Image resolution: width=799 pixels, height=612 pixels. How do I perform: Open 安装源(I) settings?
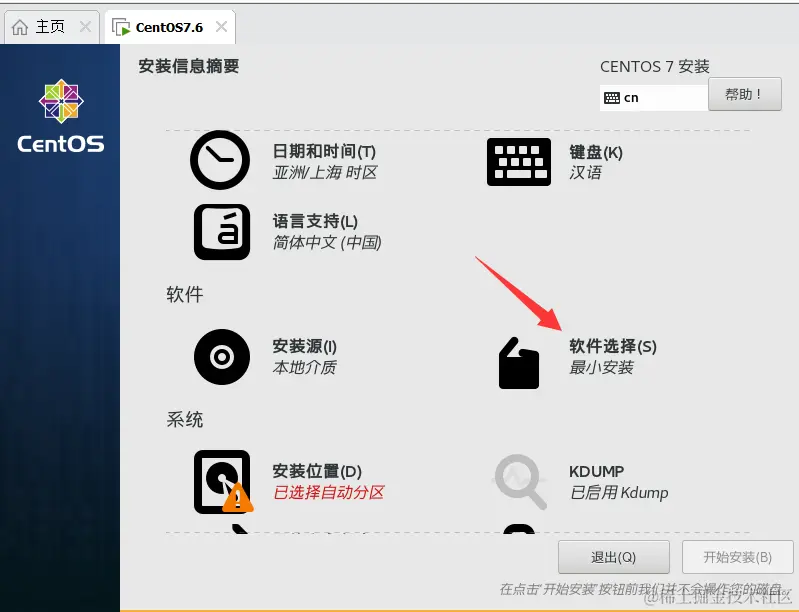tap(304, 347)
